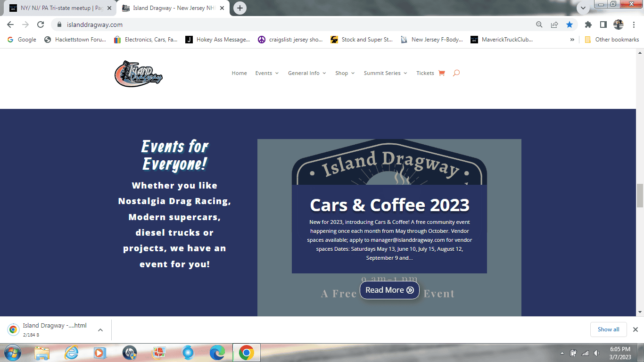Open the downloaded Island Dragway html file
Viewport: 644px width, 362px height.
tap(48, 329)
